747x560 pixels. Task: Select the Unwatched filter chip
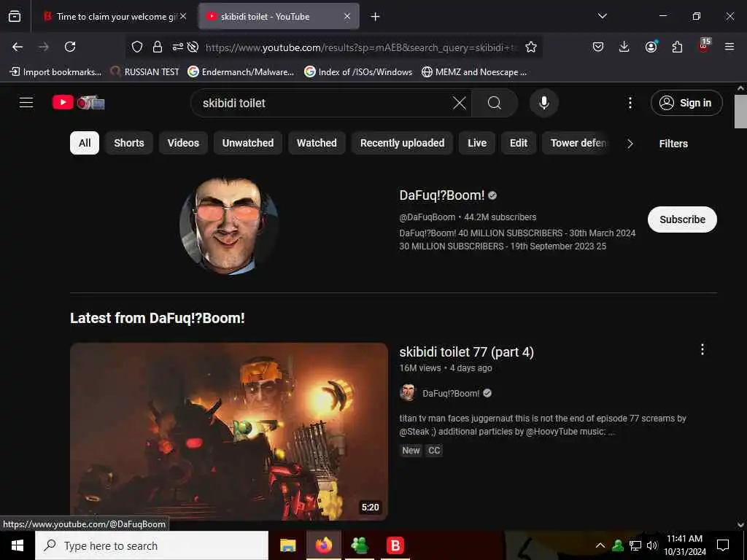(x=248, y=143)
